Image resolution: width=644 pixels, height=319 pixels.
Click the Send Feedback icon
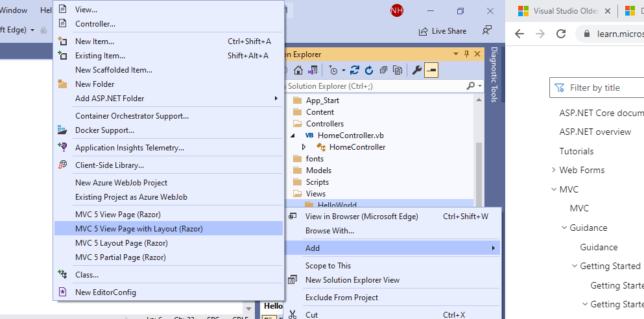487,30
